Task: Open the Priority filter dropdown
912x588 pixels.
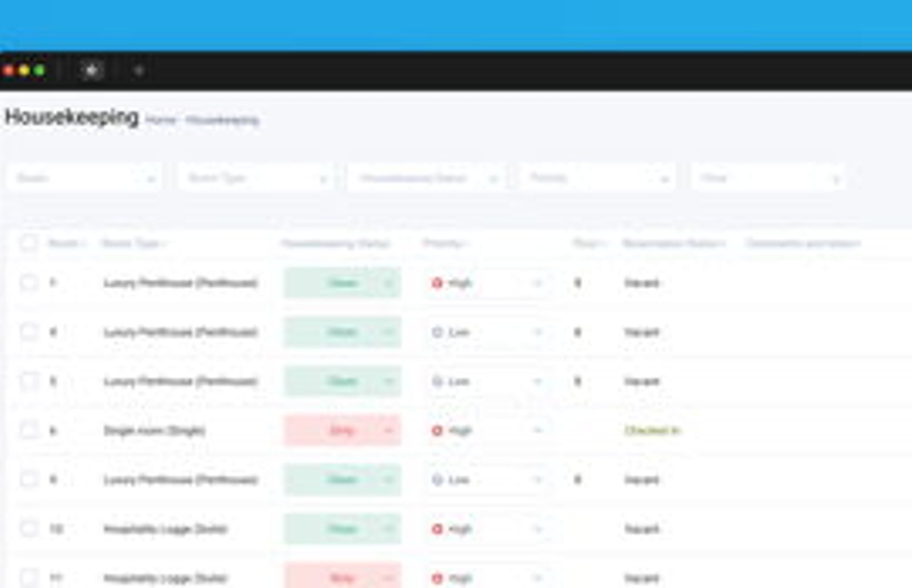Action: [x=597, y=178]
